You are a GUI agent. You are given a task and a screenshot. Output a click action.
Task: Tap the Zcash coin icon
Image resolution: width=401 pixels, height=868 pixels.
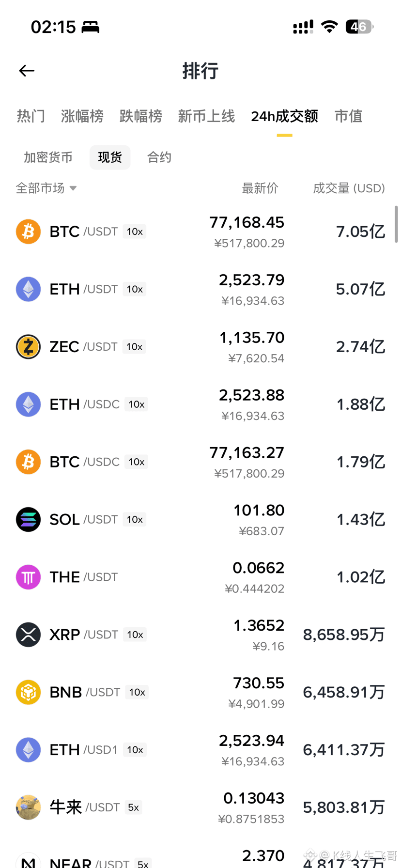[28, 347]
